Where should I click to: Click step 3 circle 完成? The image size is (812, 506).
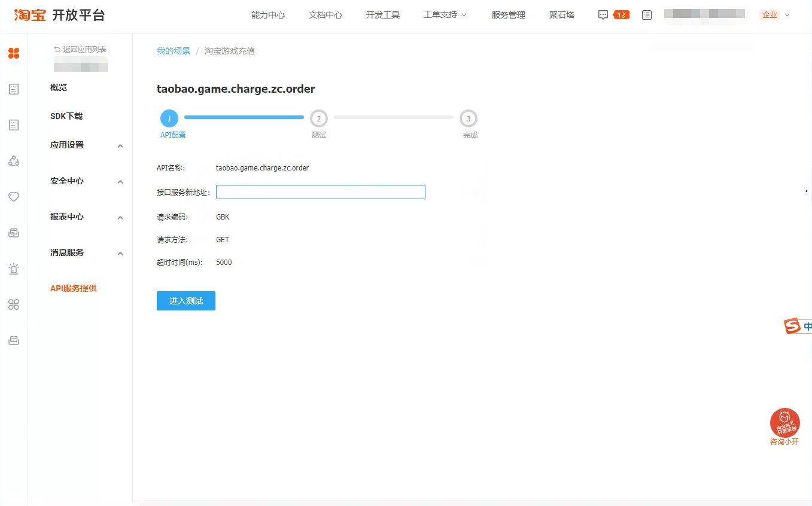tap(469, 118)
